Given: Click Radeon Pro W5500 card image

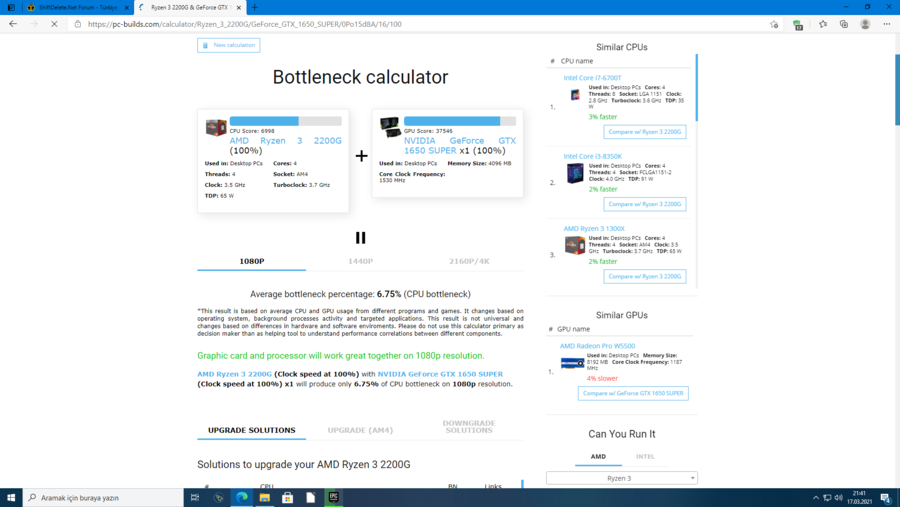Looking at the screenshot, I should (572, 363).
